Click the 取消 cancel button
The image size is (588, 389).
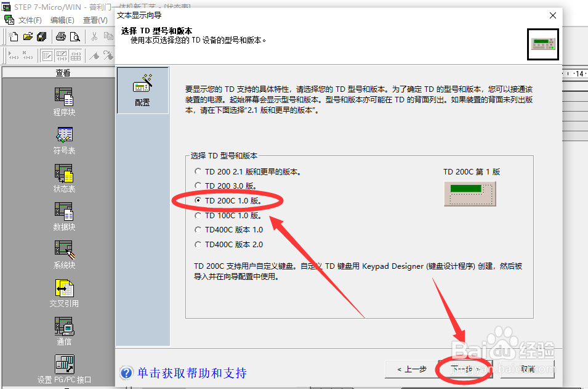pyautogui.click(x=528, y=369)
